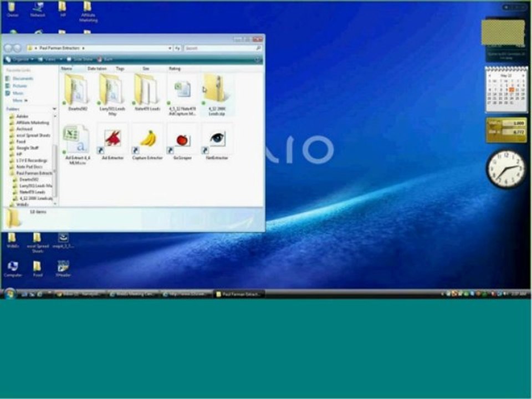Image resolution: width=532 pixels, height=399 pixels.
Task: Open the Nate478 Leads folder in file pane
Action: click(x=146, y=89)
